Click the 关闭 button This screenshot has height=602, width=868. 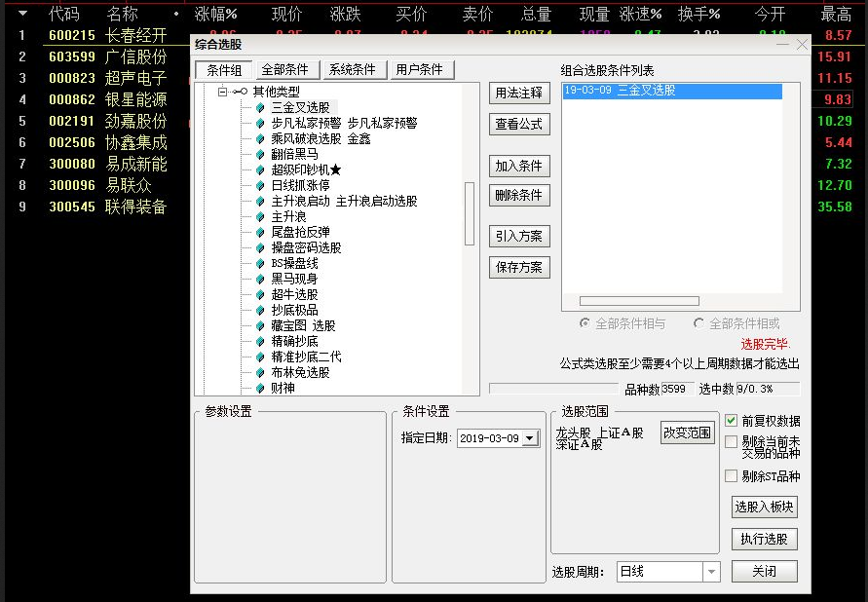(x=765, y=571)
